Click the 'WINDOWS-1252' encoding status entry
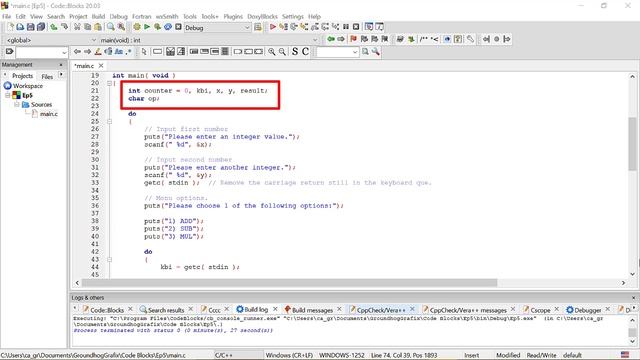This screenshot has width=640, height=360. pyautogui.click(x=342, y=355)
